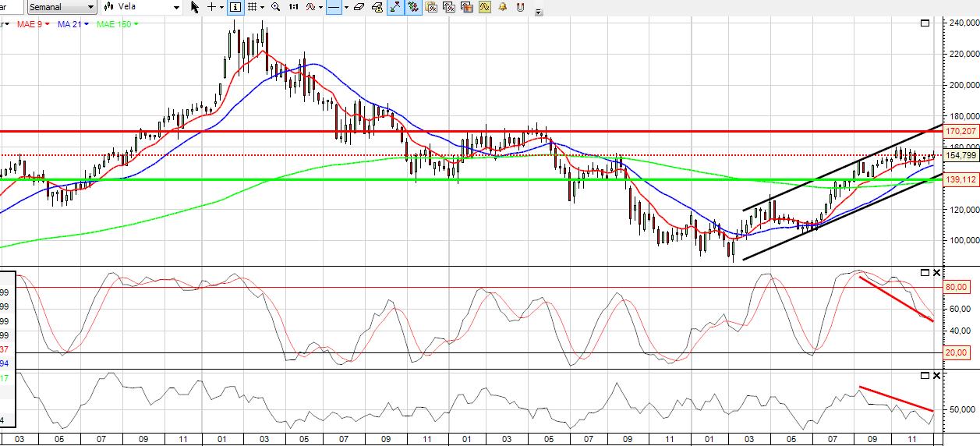Click the yellow indicator chart icon
Image resolution: width=980 pixels, height=446 pixels.
(484, 7)
